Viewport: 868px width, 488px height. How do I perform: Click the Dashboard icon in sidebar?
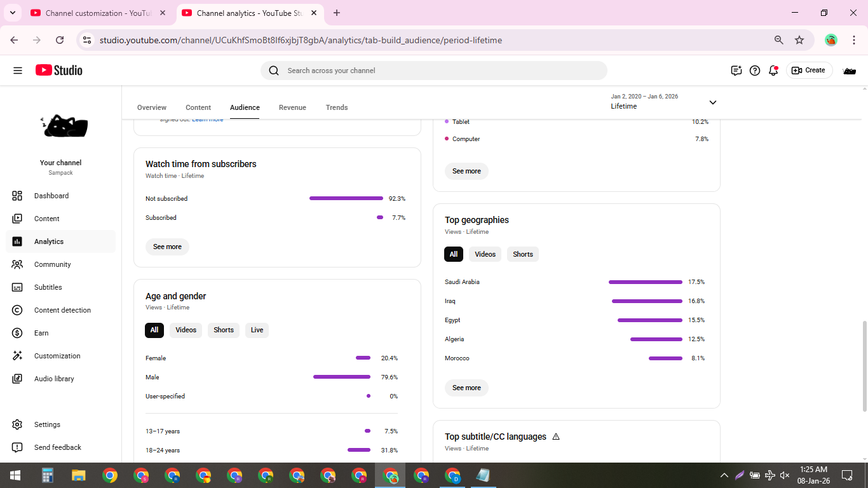point(17,196)
